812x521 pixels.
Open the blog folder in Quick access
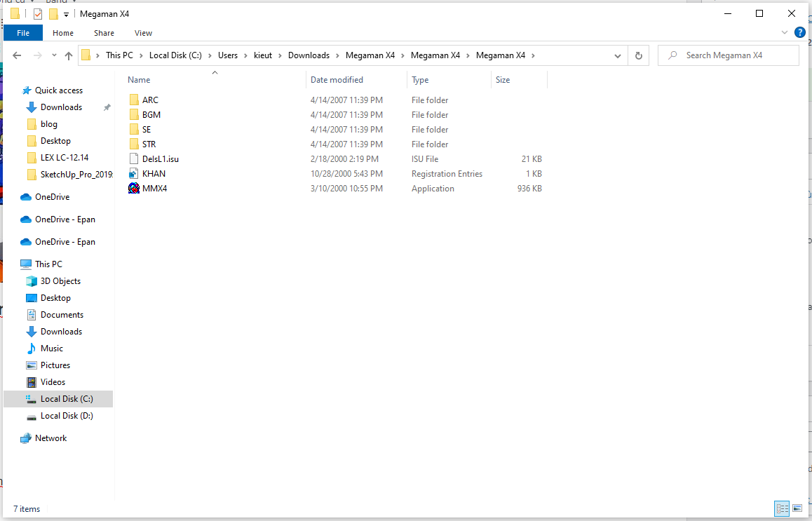pos(42,124)
